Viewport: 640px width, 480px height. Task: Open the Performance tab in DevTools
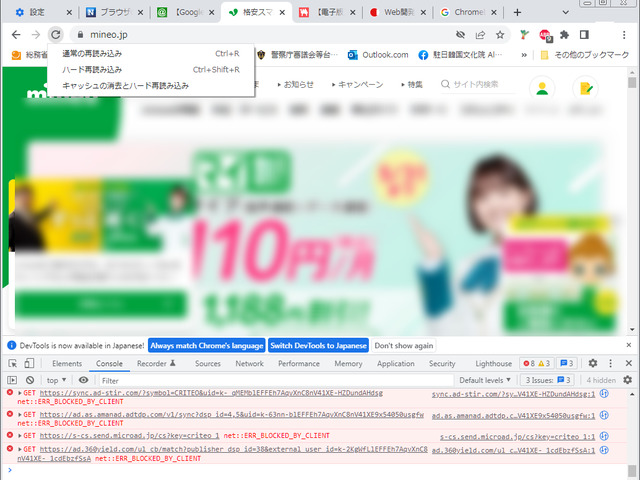coord(299,363)
